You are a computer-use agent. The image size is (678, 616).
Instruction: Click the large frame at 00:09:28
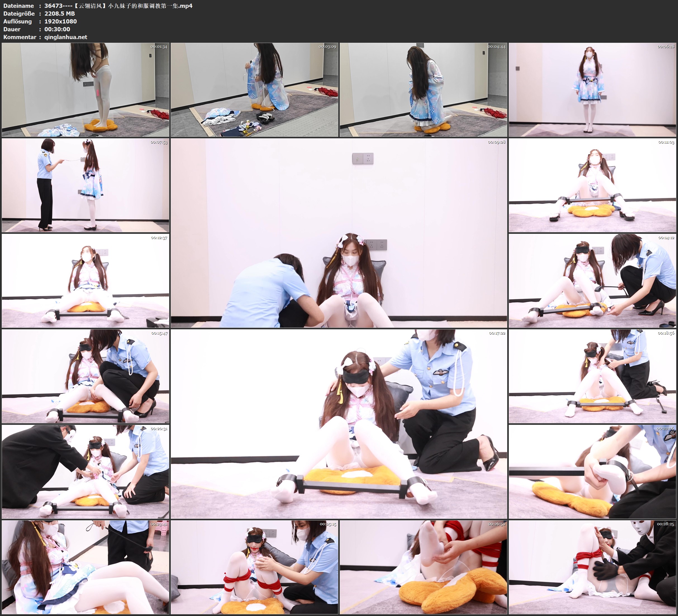pos(339,233)
